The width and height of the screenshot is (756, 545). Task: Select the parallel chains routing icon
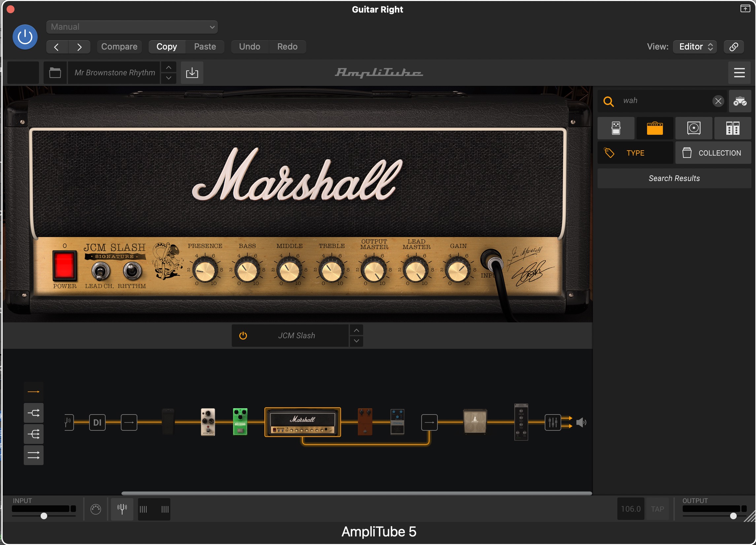click(x=33, y=455)
